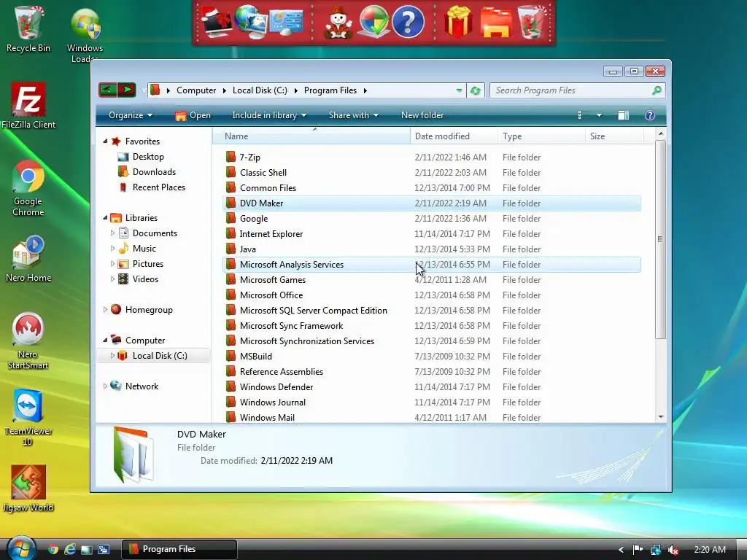The image size is (747, 560).
Task: Open Nero StartSmart desktop shortcut
Action: pos(28,340)
